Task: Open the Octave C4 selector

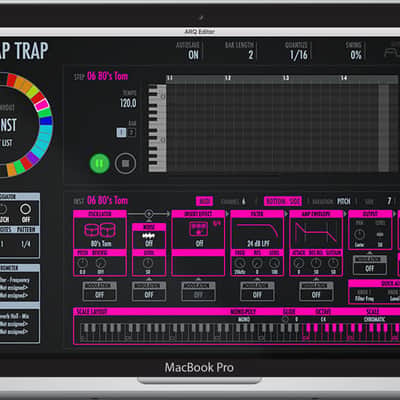Action: click(323, 319)
